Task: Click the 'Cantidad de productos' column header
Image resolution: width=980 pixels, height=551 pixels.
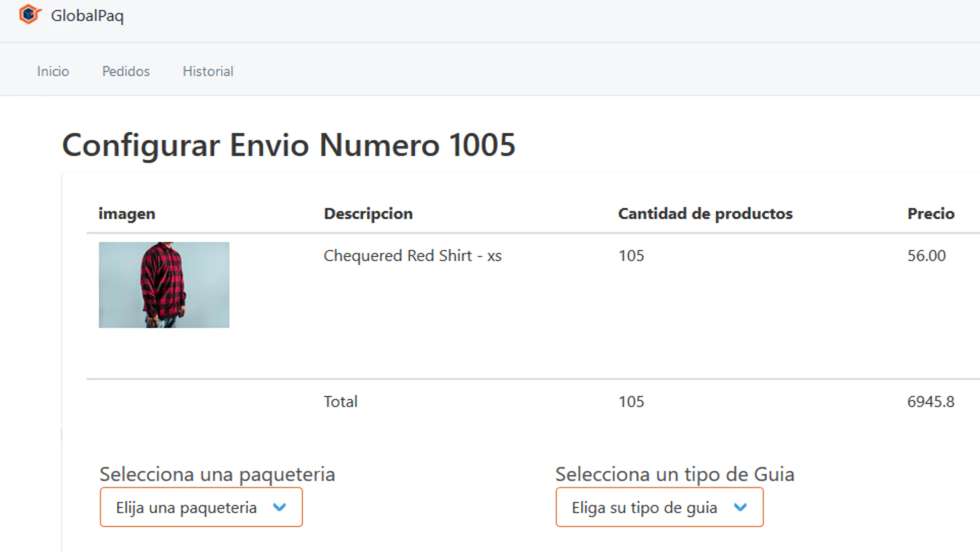Action: 705,214
